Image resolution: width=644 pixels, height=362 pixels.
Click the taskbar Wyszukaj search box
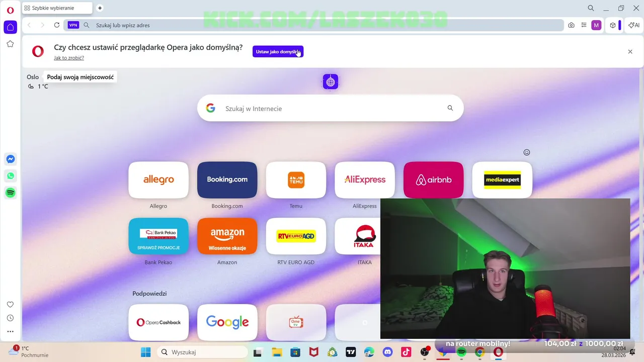(x=202, y=352)
